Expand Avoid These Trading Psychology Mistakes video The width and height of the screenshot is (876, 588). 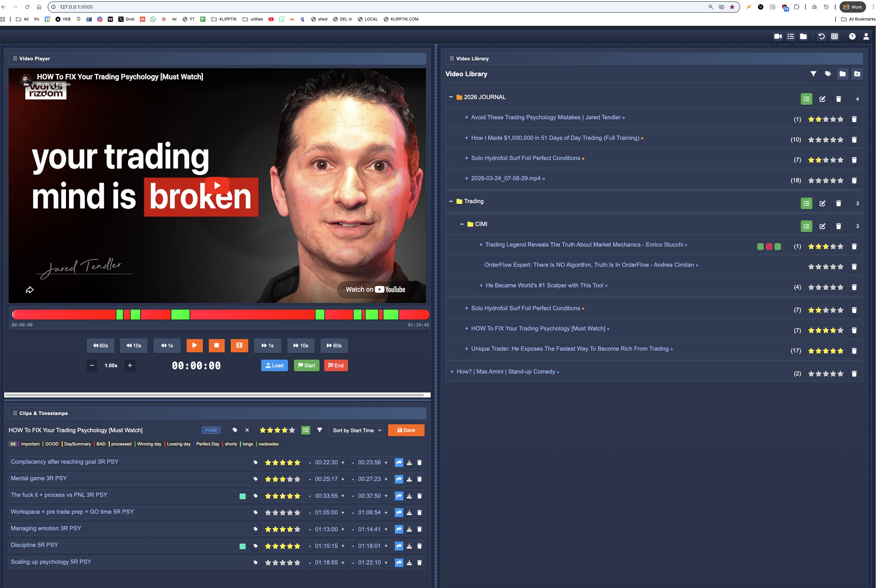tap(466, 117)
